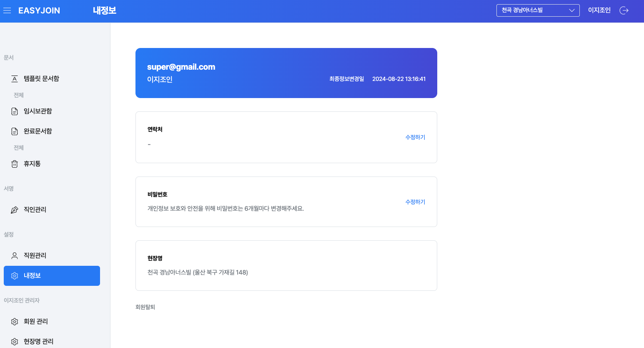
Task: Click the 템플릿 문서함 template icon
Action: pyautogui.click(x=15, y=79)
